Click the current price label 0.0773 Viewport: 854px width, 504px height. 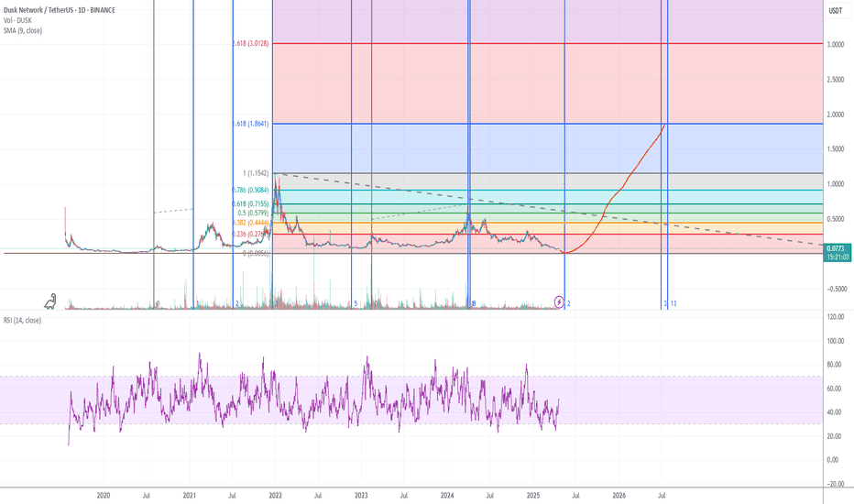(837, 248)
